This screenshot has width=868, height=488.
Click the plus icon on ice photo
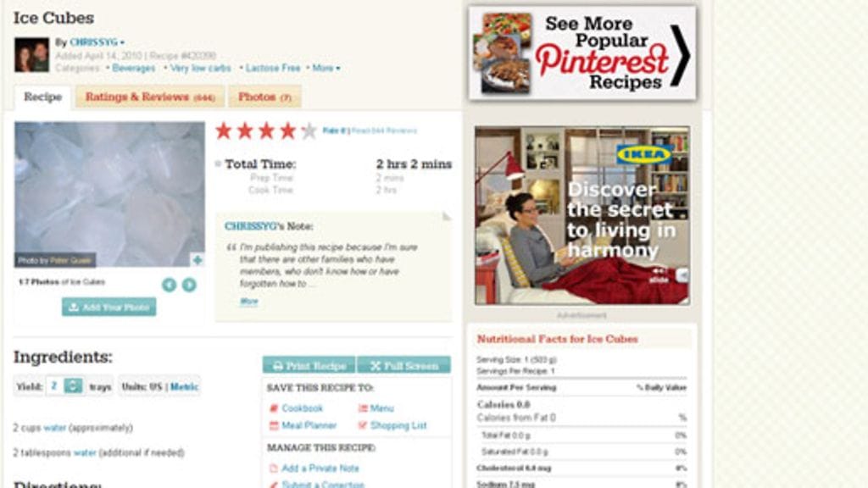click(x=198, y=260)
